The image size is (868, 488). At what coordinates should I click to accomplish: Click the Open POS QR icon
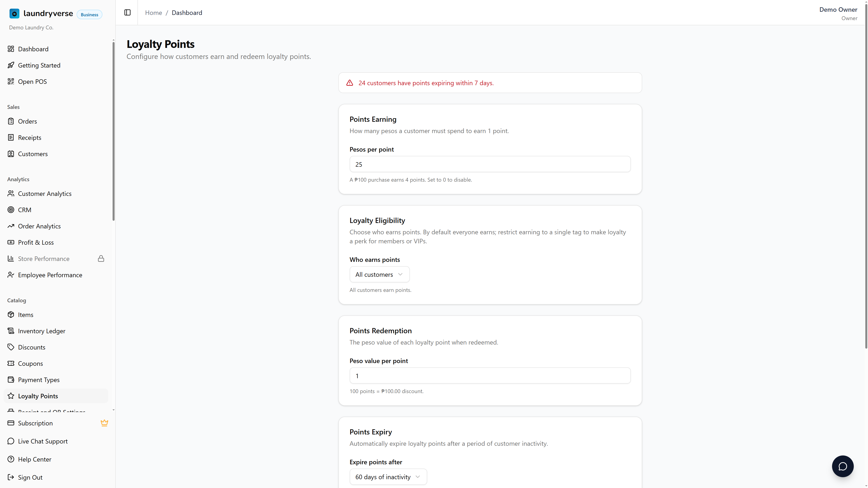(x=11, y=81)
